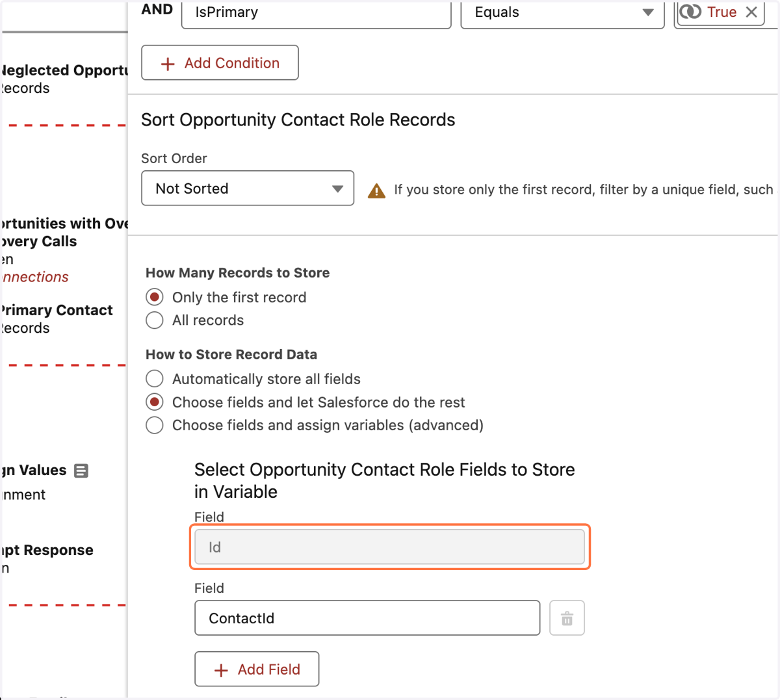Select the Prompt Response flow element

(x=47, y=559)
